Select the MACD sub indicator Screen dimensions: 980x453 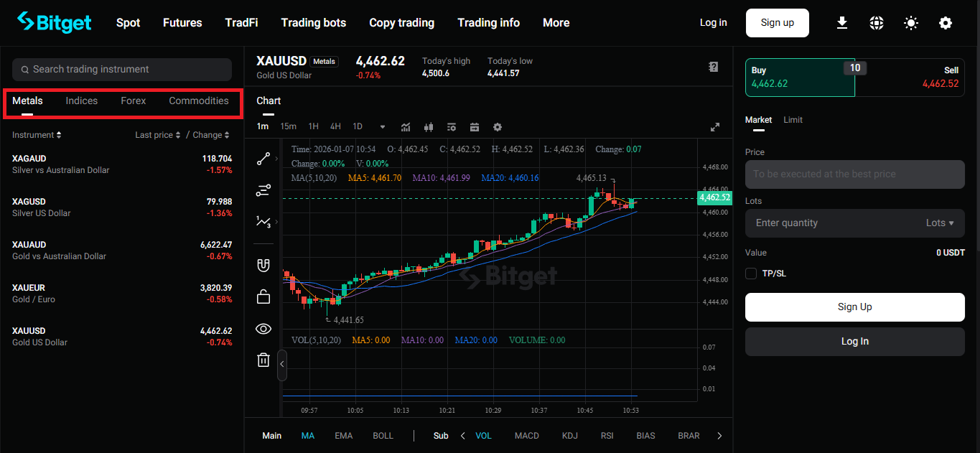click(526, 436)
